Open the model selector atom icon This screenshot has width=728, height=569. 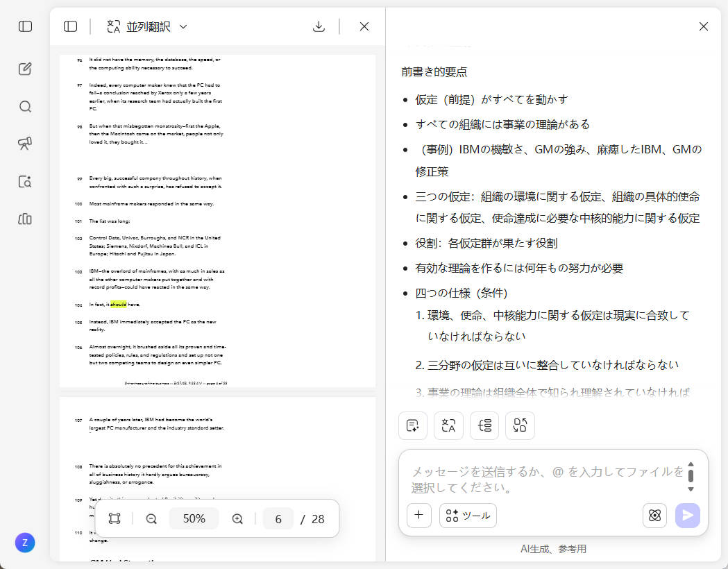pyautogui.click(x=654, y=516)
